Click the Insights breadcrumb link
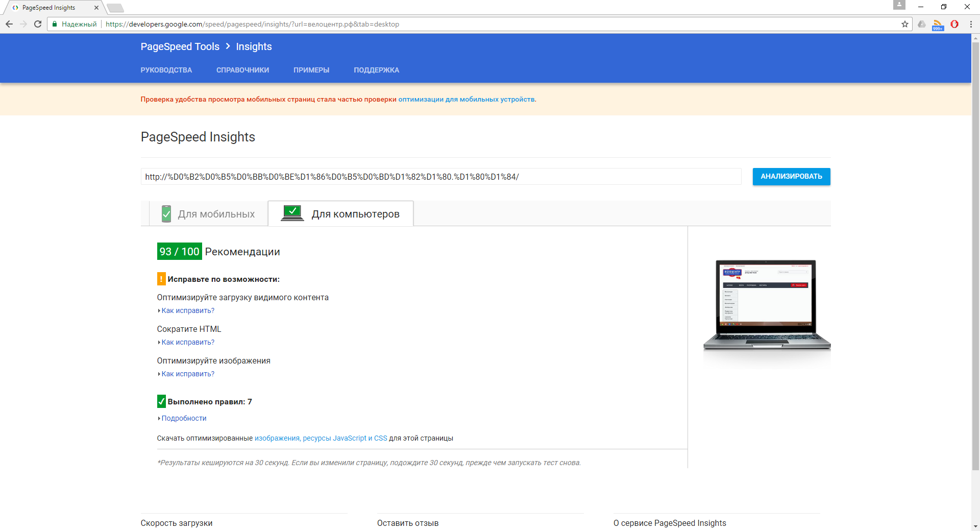This screenshot has width=980, height=531. [x=254, y=46]
